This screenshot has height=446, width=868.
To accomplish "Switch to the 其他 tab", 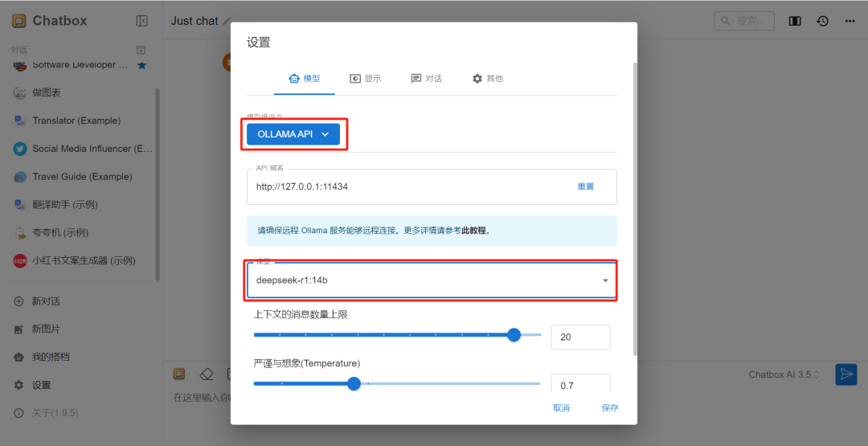I will tap(487, 79).
